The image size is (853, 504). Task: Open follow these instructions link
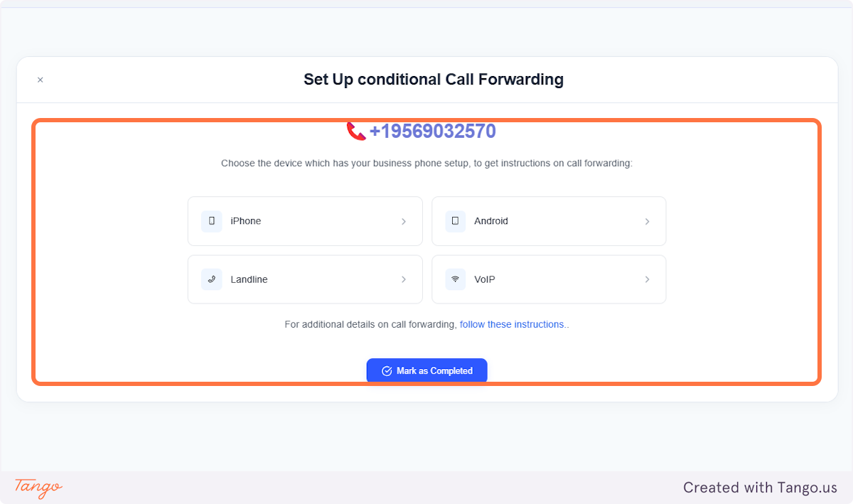pos(513,324)
